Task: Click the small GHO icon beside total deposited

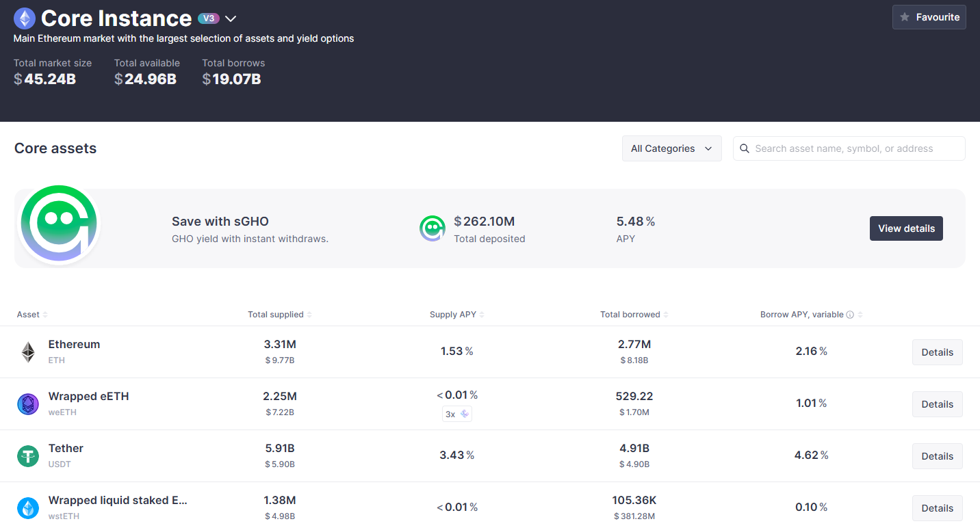Action: click(433, 228)
